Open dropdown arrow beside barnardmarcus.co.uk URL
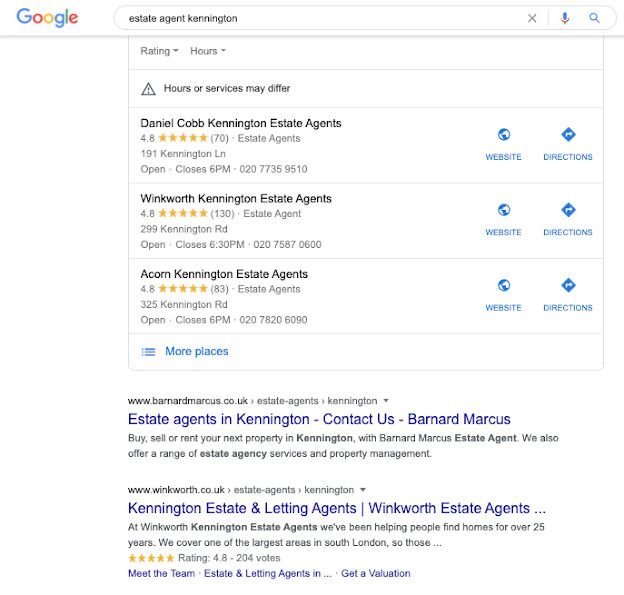624x595 pixels. tap(386, 401)
